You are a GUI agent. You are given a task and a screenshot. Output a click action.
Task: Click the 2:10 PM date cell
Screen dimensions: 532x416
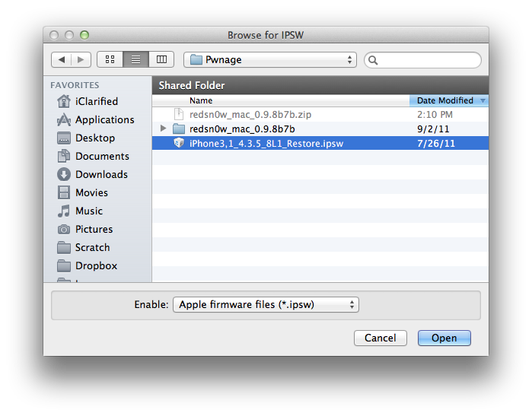point(435,115)
